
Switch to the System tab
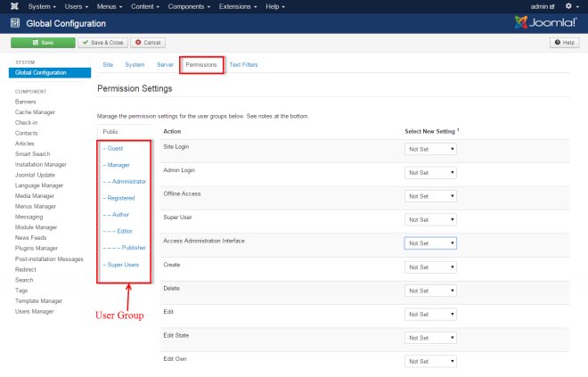[135, 64]
